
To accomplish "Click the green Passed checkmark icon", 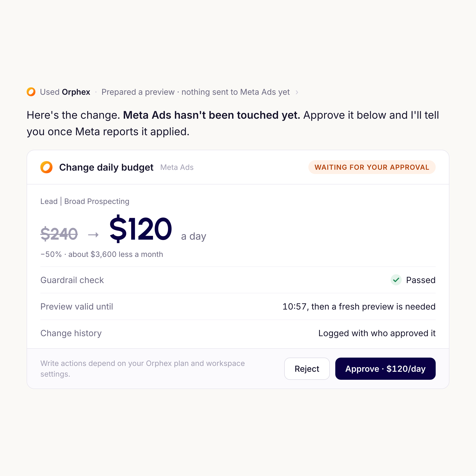I will [396, 280].
